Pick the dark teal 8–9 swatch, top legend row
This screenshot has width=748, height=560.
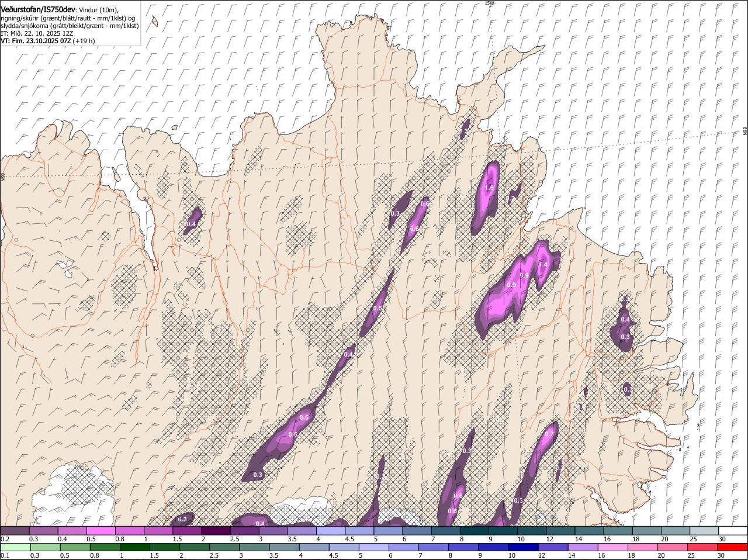[475, 531]
